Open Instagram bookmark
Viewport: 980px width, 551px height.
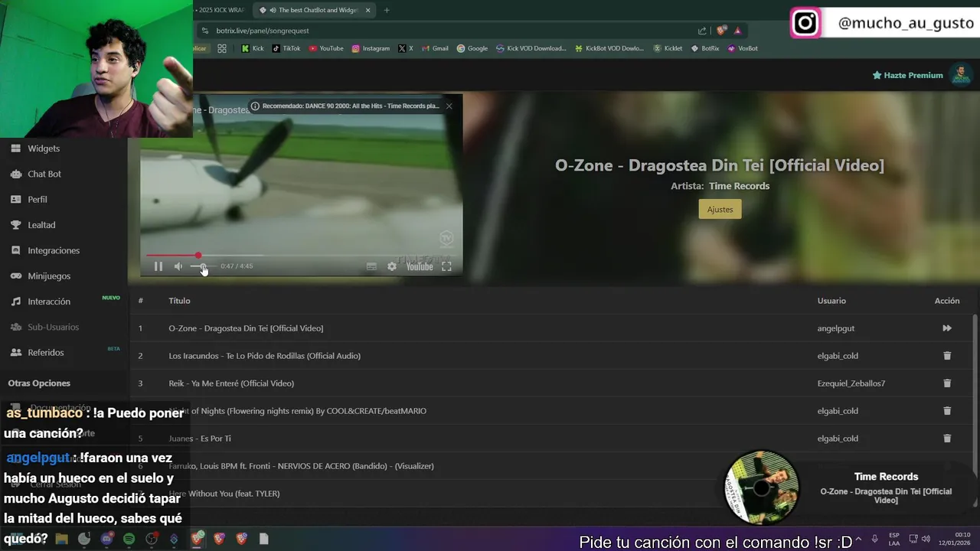[x=371, y=48]
